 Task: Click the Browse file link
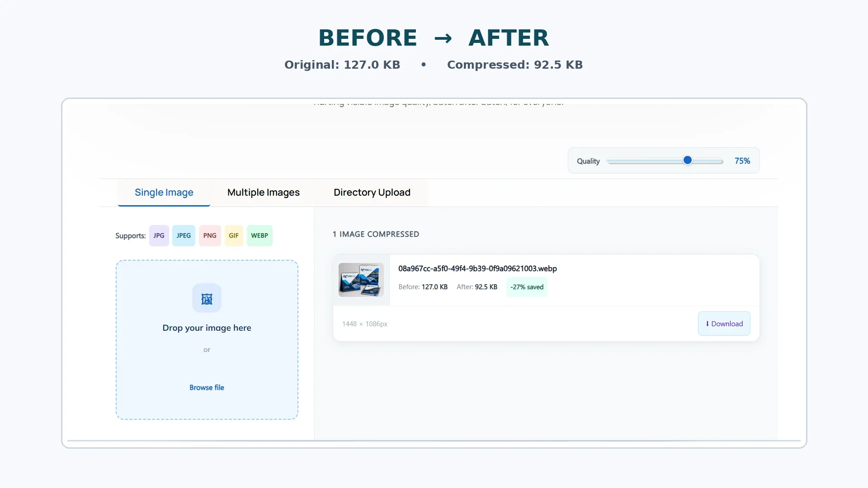pyautogui.click(x=207, y=388)
